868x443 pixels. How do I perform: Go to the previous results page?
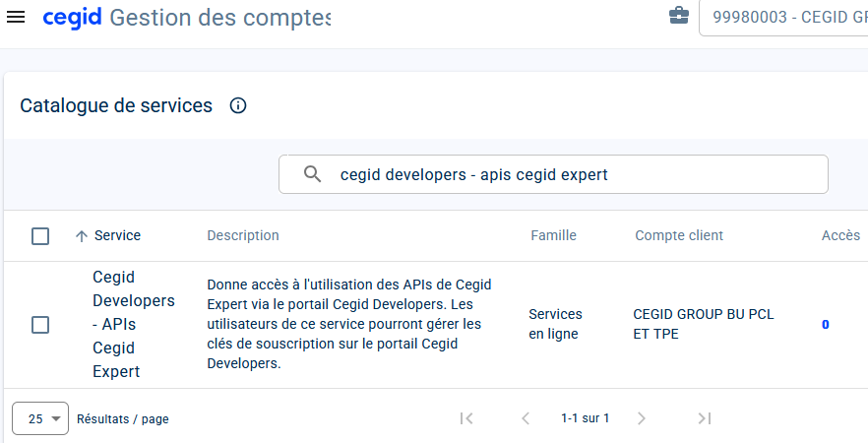526,418
